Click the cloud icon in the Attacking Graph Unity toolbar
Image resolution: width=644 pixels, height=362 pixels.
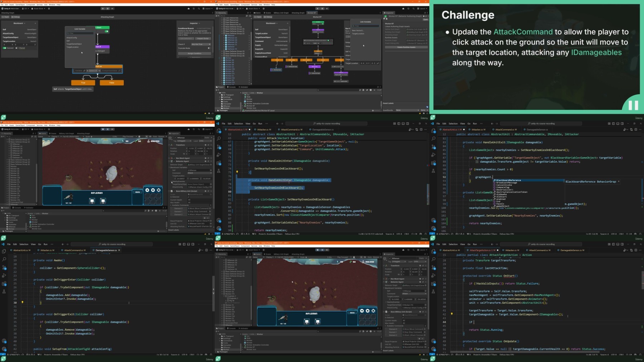[x=189, y=9]
